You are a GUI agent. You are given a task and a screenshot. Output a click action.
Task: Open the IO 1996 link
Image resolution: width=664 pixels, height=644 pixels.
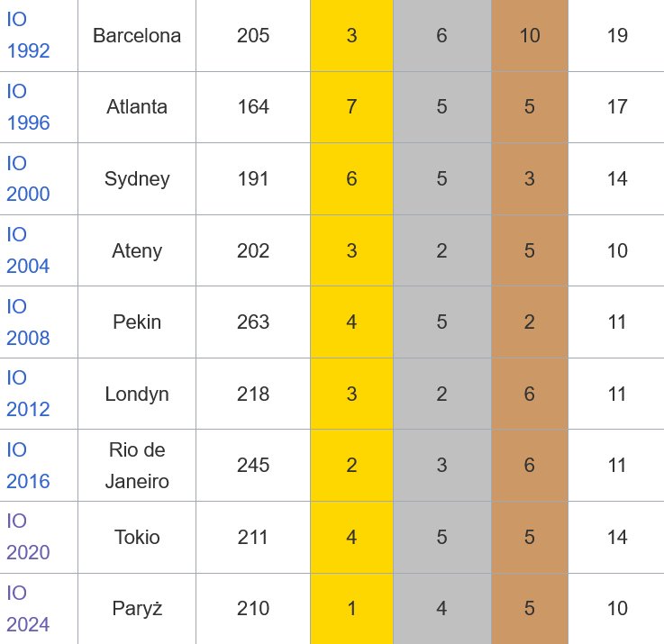28,106
